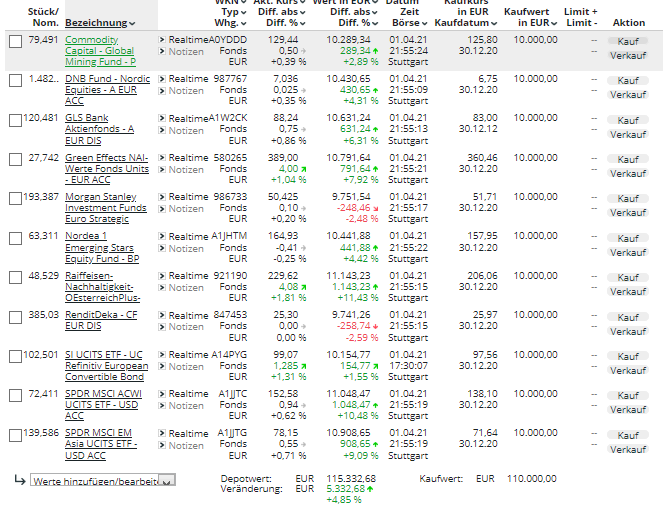This screenshot has width=663, height=514.
Task: Click Kauf button for Nordea 1 row
Action: (x=628, y=238)
